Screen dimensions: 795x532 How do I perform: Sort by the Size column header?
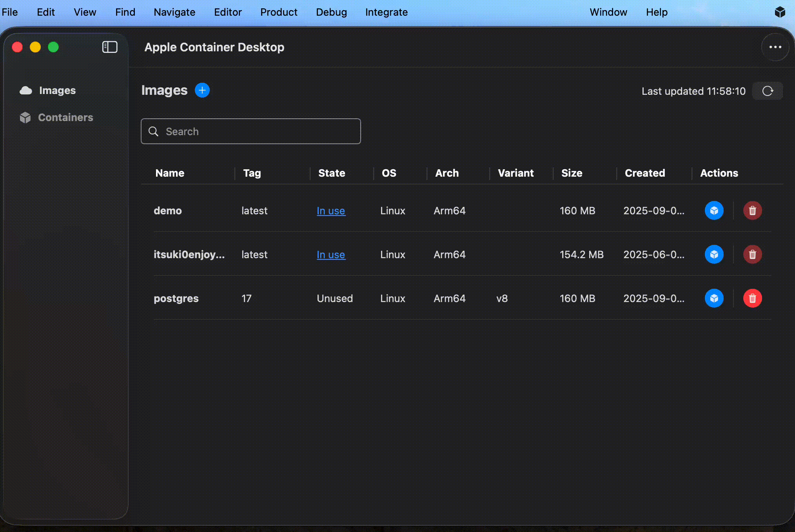(572, 173)
